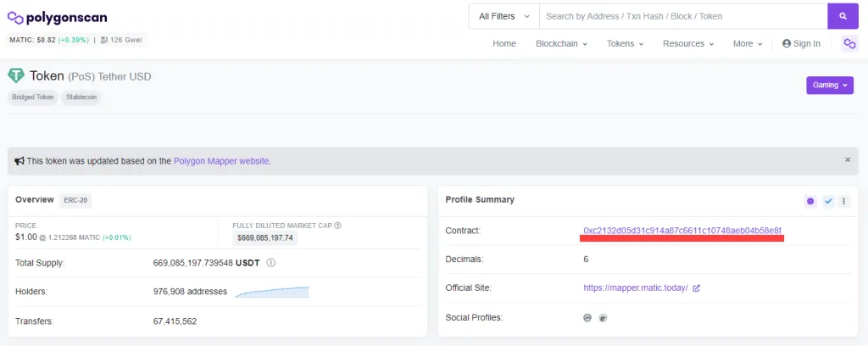The height and width of the screenshot is (346, 868).
Task: Click the search address input field
Action: pyautogui.click(x=683, y=17)
